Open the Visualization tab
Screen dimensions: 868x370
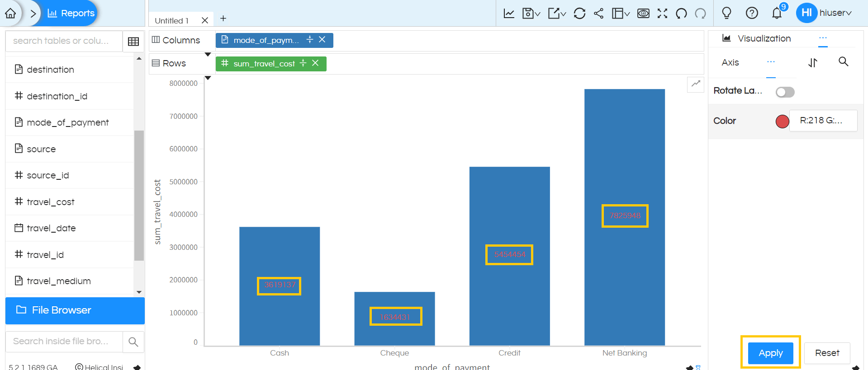[x=756, y=38]
